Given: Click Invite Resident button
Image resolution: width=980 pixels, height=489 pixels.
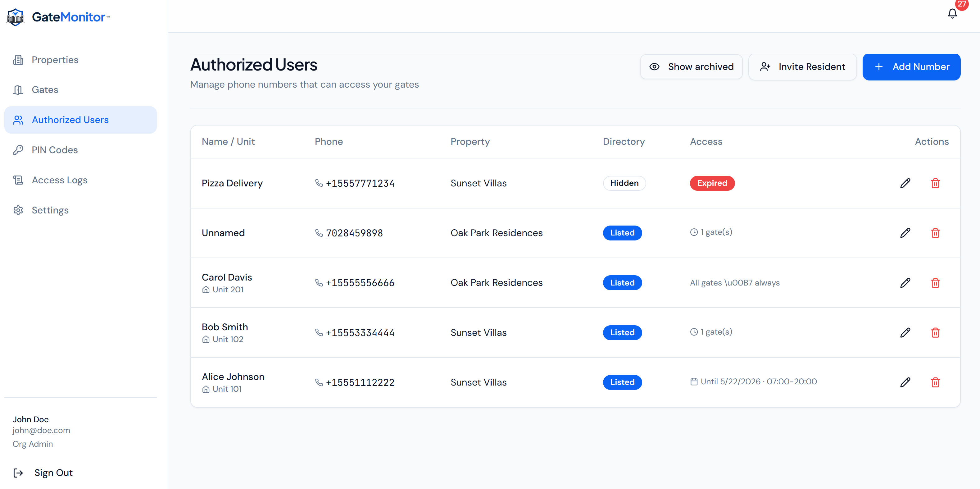Looking at the screenshot, I should (x=802, y=67).
